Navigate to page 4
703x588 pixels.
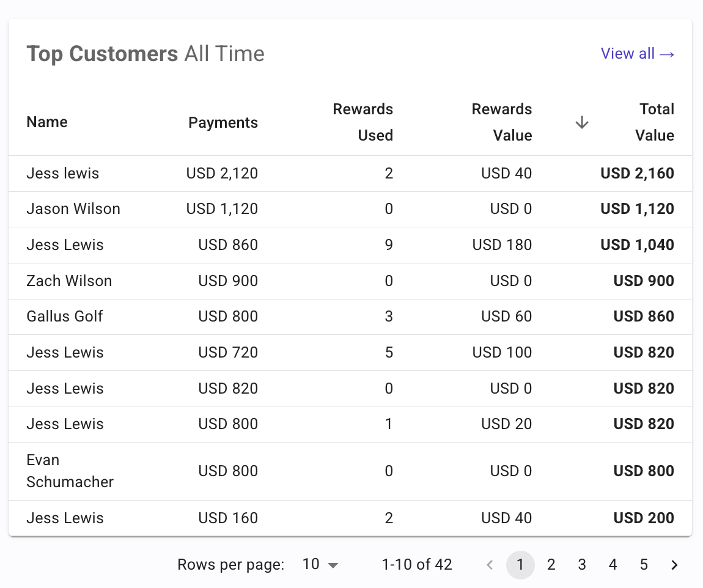point(613,565)
